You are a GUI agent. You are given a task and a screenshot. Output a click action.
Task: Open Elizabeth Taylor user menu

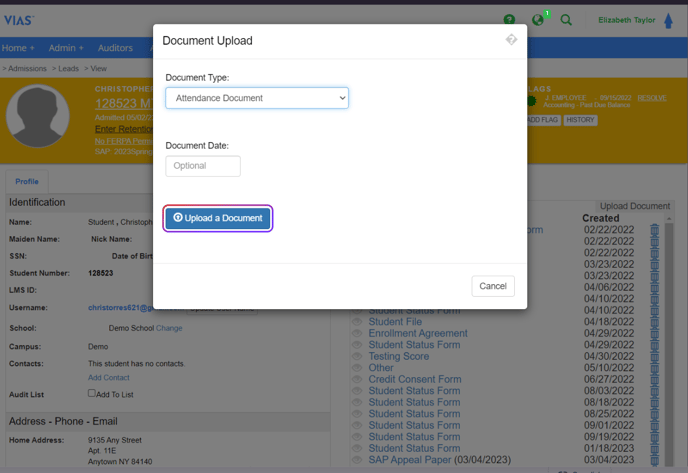click(627, 20)
